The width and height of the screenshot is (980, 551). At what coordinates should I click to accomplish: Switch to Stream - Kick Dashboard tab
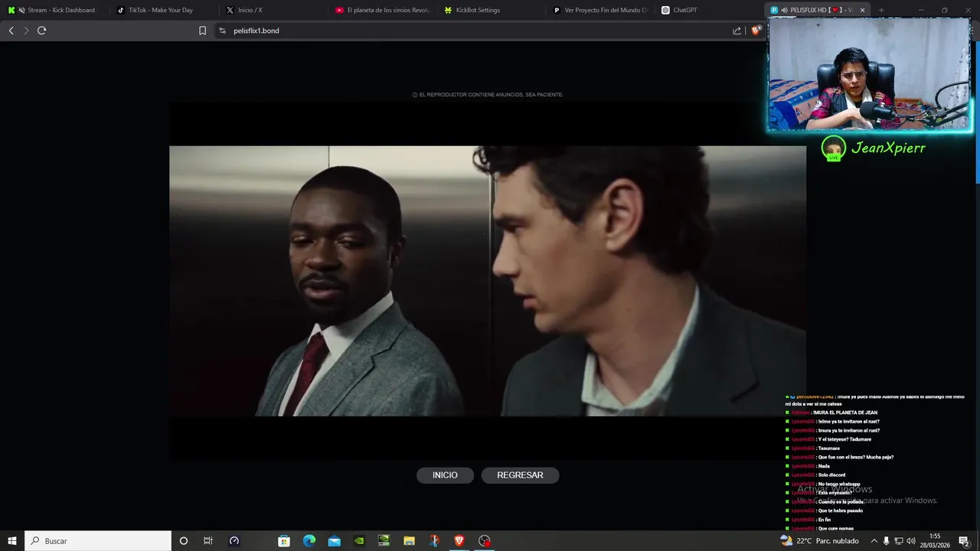pos(54,10)
